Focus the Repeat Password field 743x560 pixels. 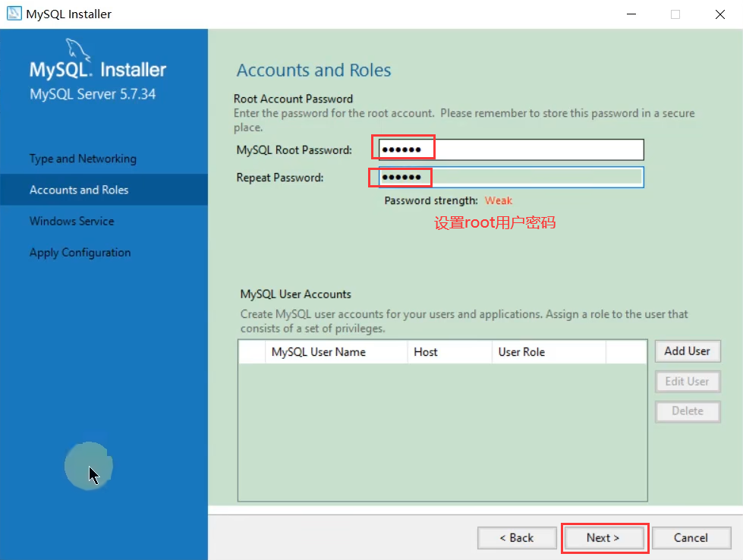(x=511, y=178)
